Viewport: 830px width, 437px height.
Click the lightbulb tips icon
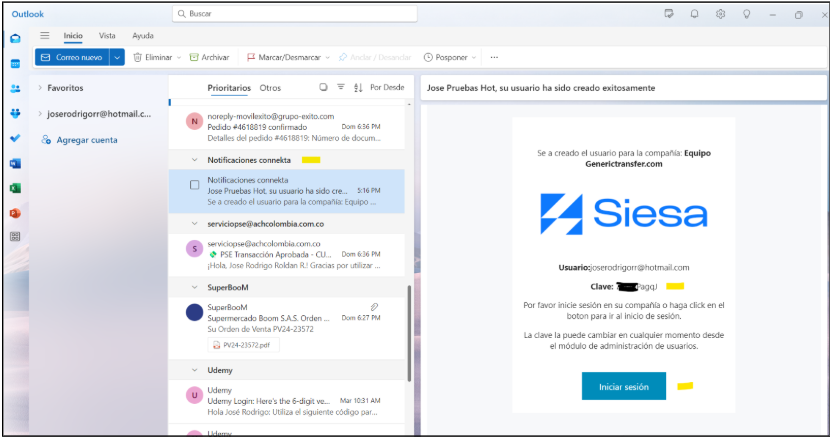(x=746, y=14)
